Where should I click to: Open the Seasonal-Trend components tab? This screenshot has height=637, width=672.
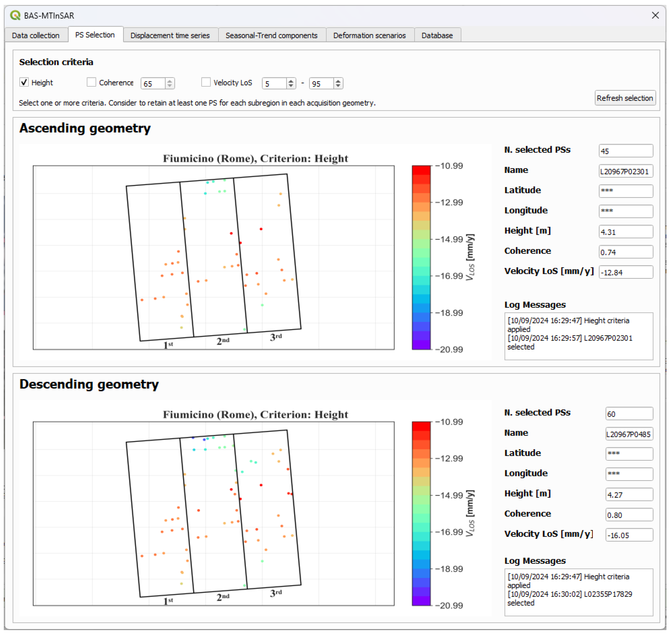(x=271, y=35)
